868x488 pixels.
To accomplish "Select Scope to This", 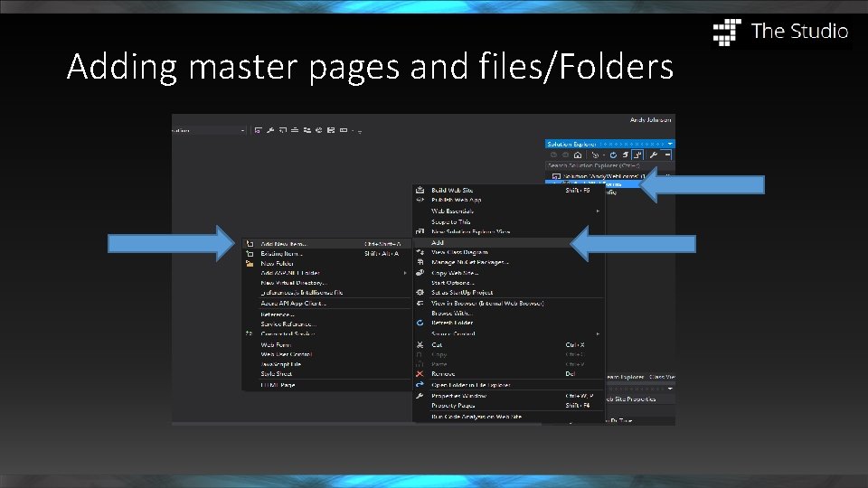I will pyautogui.click(x=450, y=222).
